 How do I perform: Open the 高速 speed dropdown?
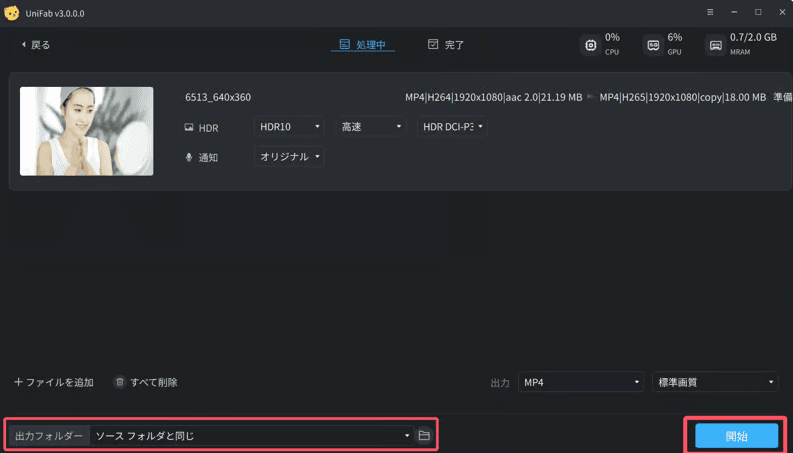pos(370,127)
